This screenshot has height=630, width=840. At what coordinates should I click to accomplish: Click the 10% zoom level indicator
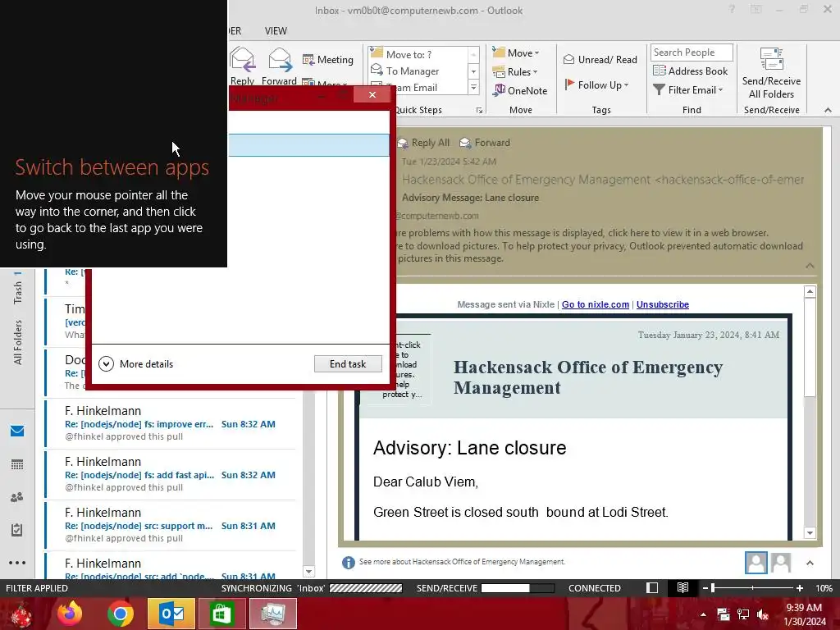point(824,588)
